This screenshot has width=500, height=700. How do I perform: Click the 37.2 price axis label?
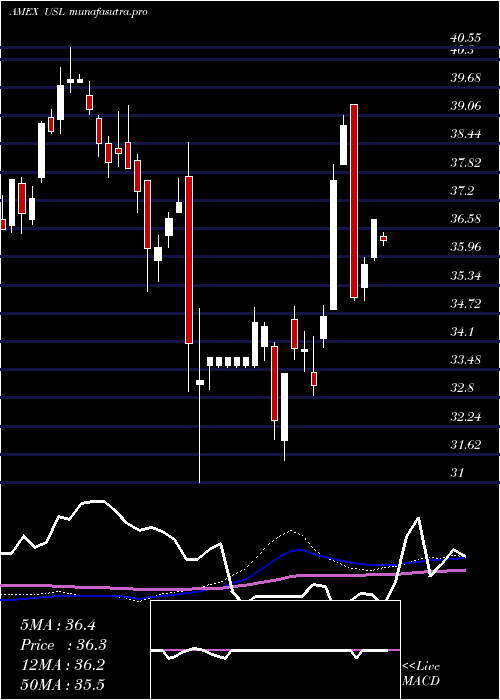pyautogui.click(x=462, y=191)
